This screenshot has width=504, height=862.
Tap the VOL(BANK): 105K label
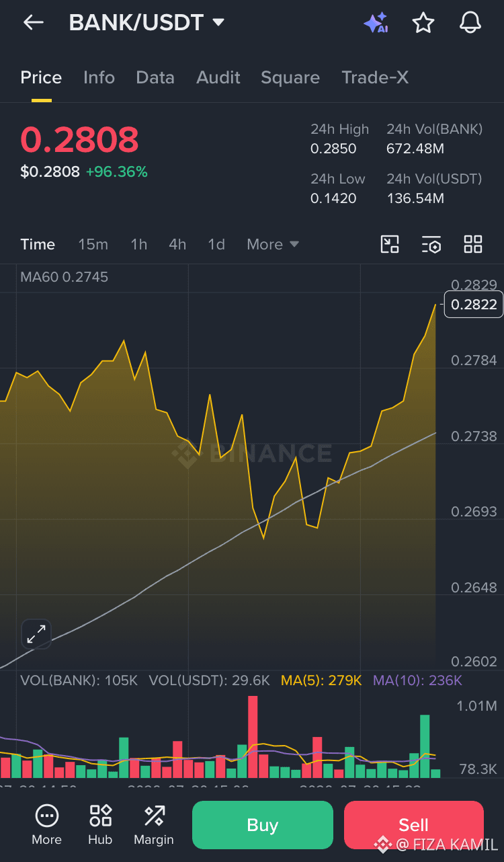point(79,680)
